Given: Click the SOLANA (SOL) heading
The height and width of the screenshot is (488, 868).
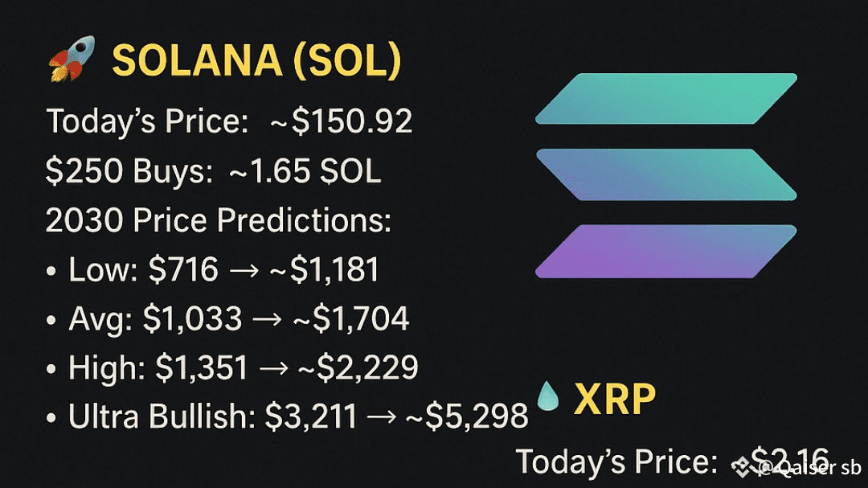Looking at the screenshot, I should tap(256, 60).
